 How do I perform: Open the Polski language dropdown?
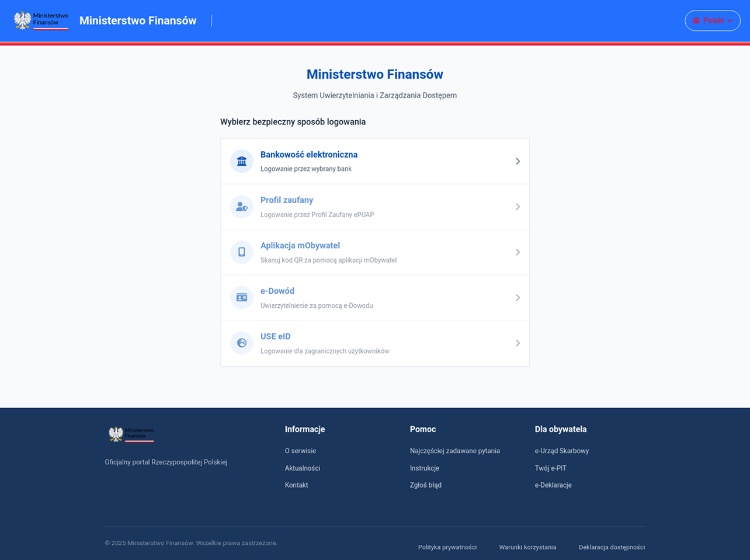713,20
